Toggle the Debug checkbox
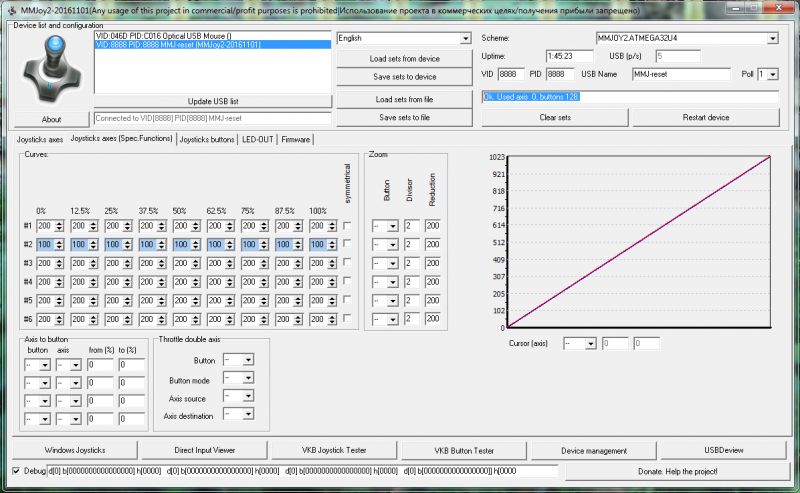Image resolution: width=800 pixels, height=493 pixels. click(x=16, y=471)
